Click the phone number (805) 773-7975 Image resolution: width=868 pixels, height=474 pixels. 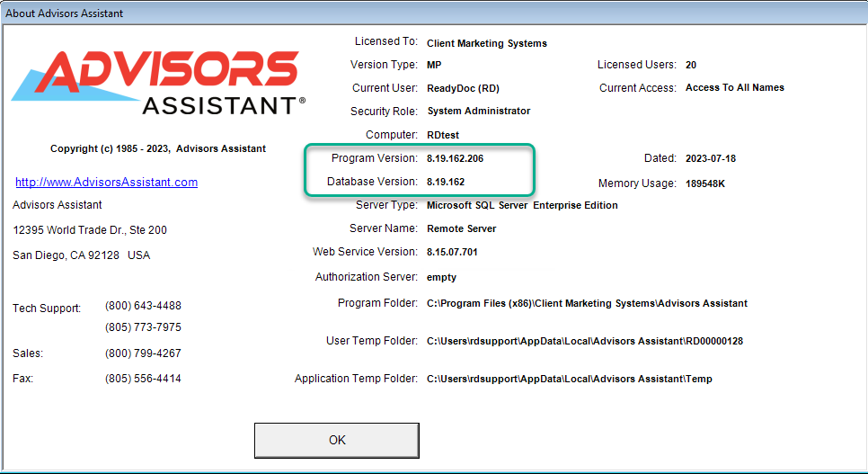pos(143,327)
